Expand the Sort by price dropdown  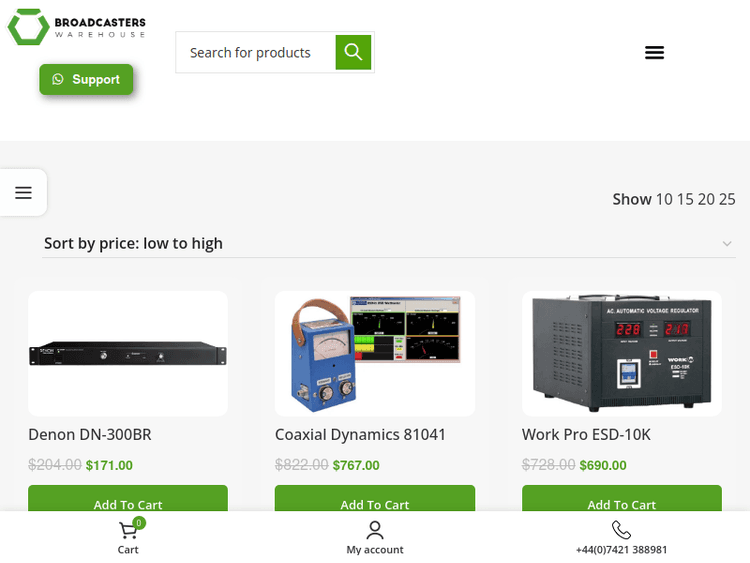tap(388, 243)
